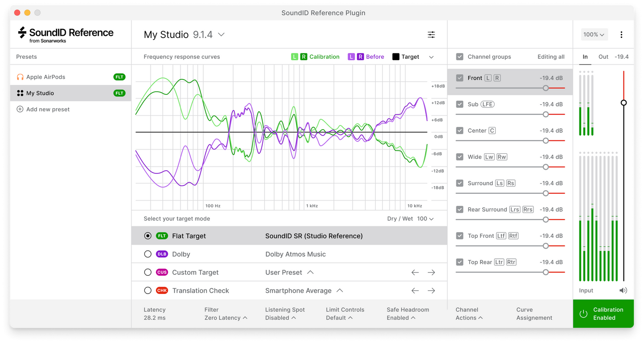644x343 pixels.
Task: Open the Filter Zero Latency menu
Action: pyautogui.click(x=226, y=314)
